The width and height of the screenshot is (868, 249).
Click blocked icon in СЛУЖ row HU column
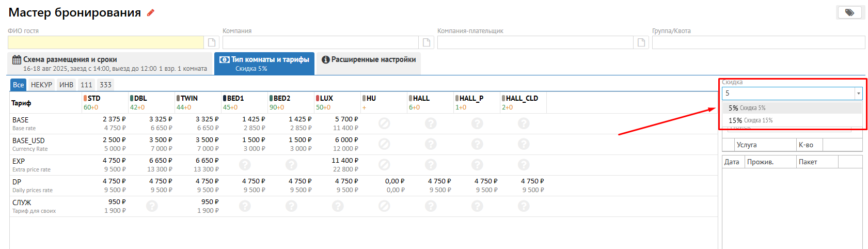click(x=384, y=206)
